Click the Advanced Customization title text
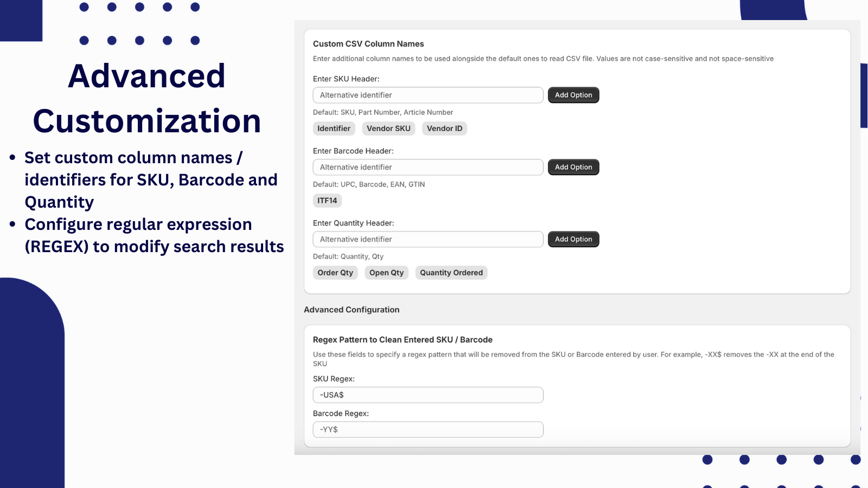The width and height of the screenshot is (868, 488). point(146,98)
